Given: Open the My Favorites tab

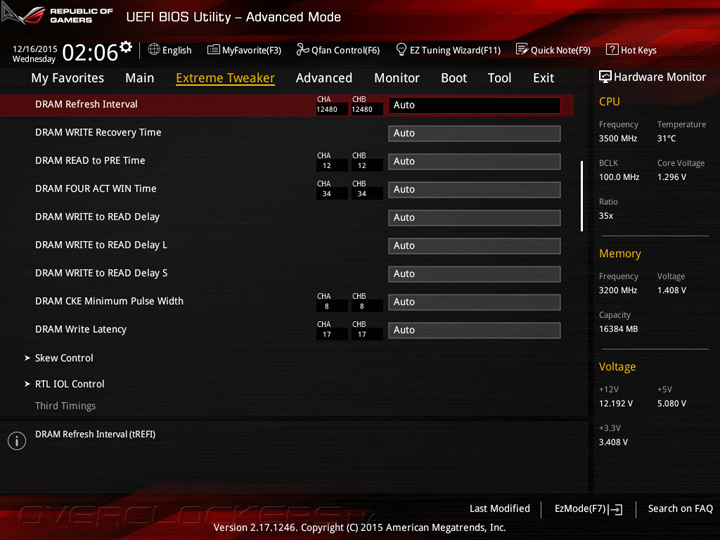Looking at the screenshot, I should point(68,78).
